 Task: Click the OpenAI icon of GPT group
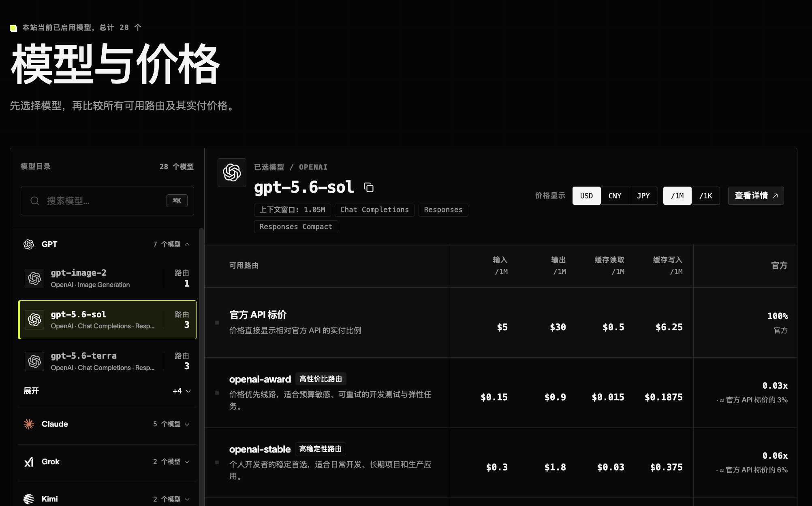click(29, 244)
